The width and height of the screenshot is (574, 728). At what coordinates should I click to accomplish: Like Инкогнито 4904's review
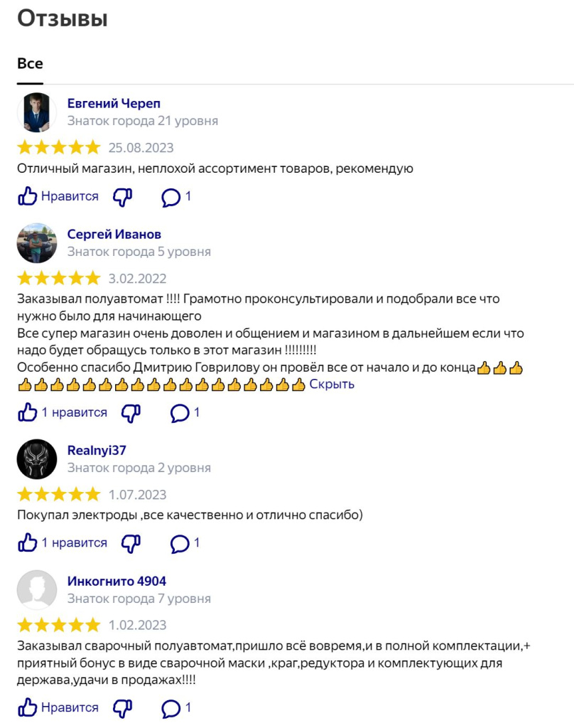58,707
